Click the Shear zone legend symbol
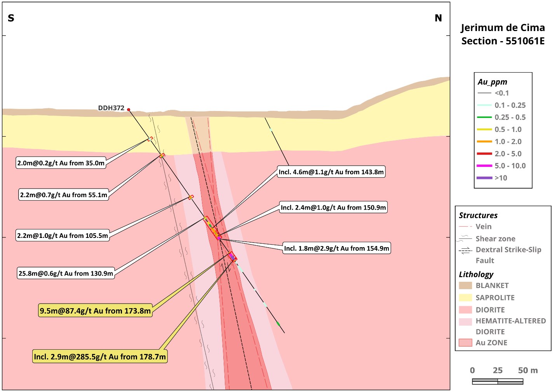Screen dimensions: 555x392 point(465,238)
